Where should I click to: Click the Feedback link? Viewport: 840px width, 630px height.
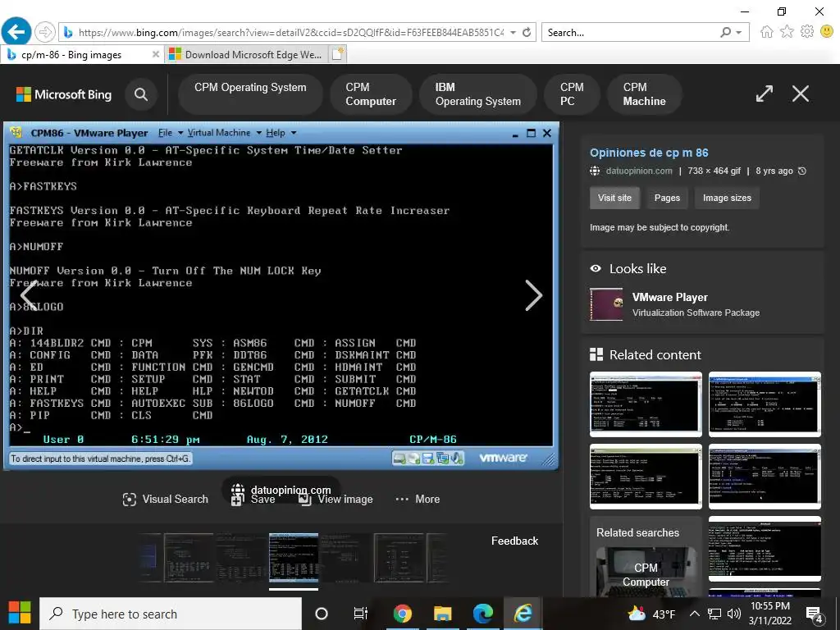tap(514, 541)
